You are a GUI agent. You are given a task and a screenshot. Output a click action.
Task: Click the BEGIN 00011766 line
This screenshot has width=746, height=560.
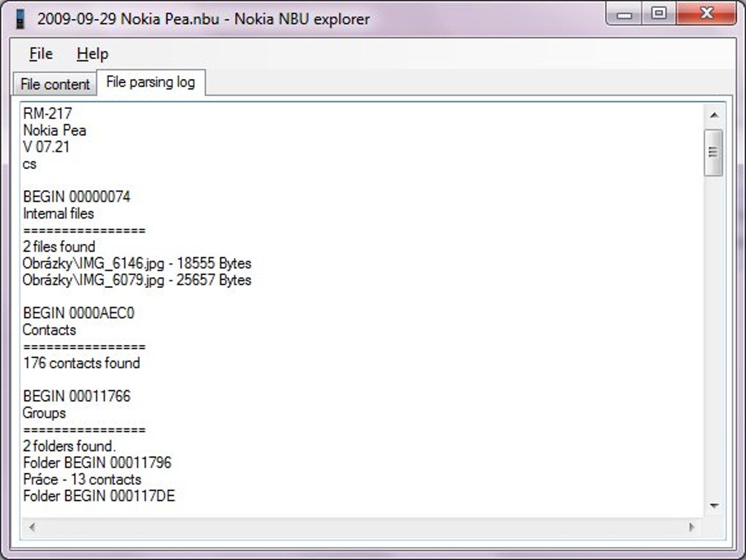(x=77, y=396)
